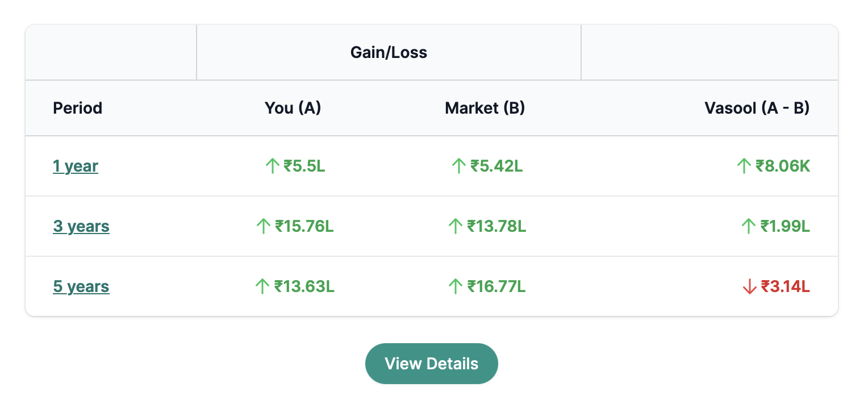Click the Period column header
The image size is (868, 400).
point(78,108)
